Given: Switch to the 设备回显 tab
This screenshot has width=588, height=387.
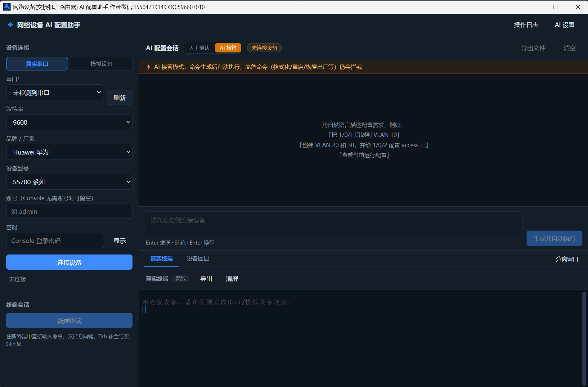Looking at the screenshot, I should [x=198, y=259].
